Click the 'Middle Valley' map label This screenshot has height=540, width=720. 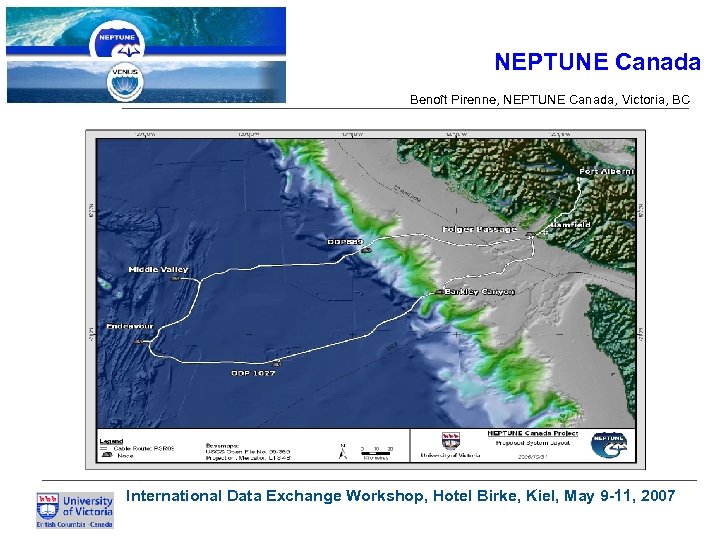coord(158,270)
